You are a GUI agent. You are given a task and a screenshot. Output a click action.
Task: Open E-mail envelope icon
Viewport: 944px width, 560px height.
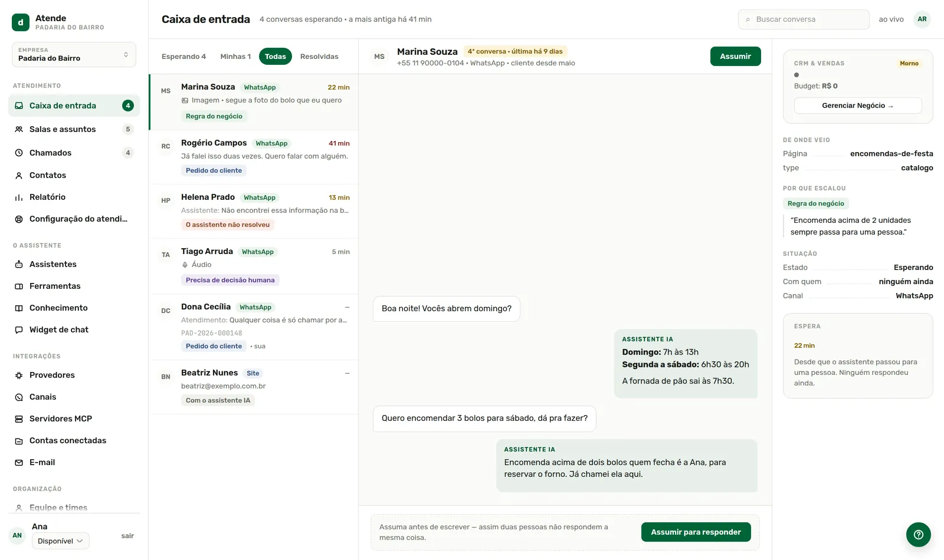[19, 462]
